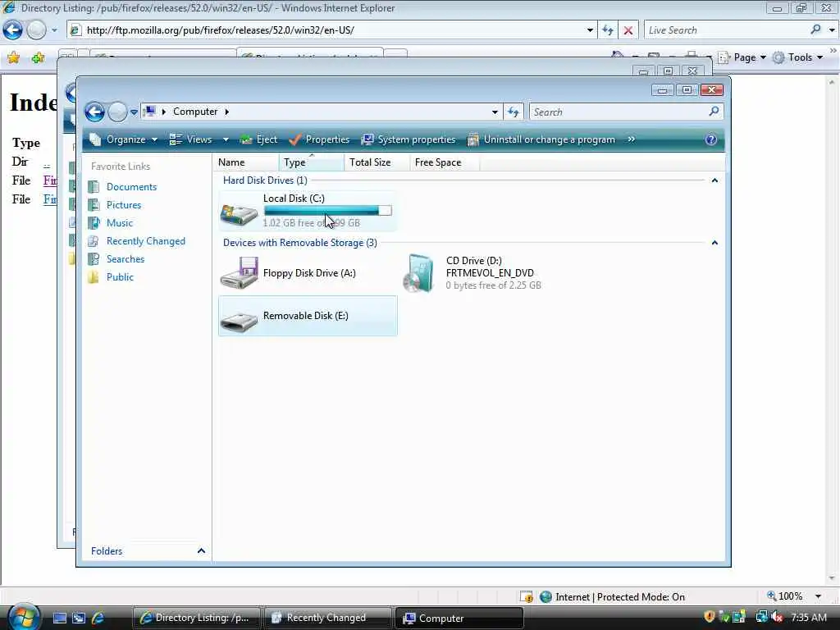Open Internet Explorer address dropdown

[x=590, y=30]
